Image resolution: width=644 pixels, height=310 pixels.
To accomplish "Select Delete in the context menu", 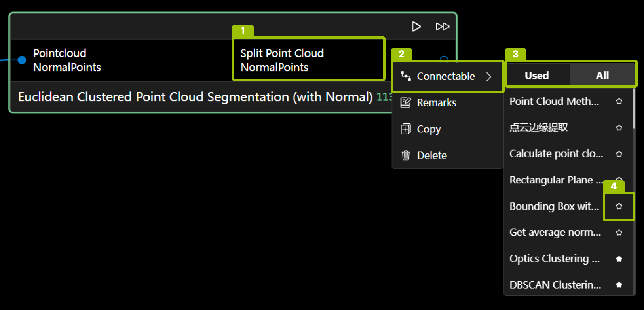I will pyautogui.click(x=431, y=155).
